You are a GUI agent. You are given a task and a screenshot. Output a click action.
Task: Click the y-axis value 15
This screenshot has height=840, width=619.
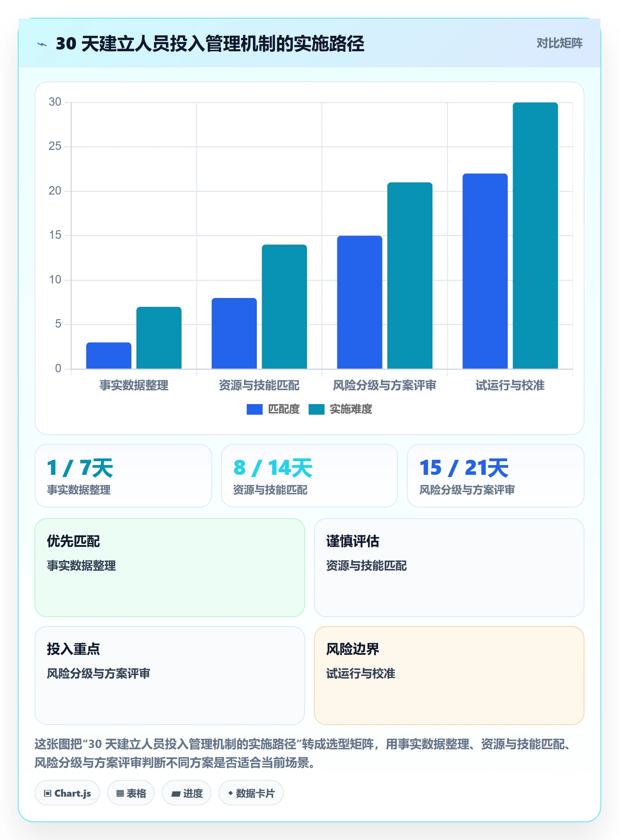pyautogui.click(x=55, y=235)
